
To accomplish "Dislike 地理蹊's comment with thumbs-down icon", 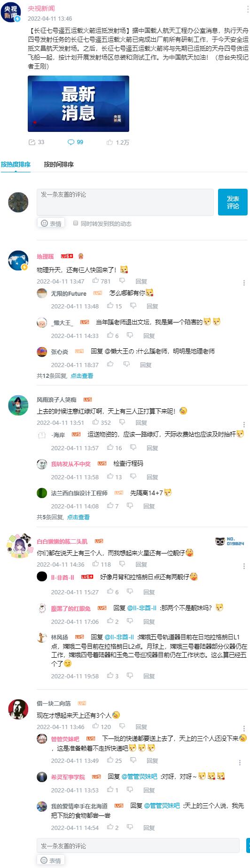I will (x=122, y=281).
